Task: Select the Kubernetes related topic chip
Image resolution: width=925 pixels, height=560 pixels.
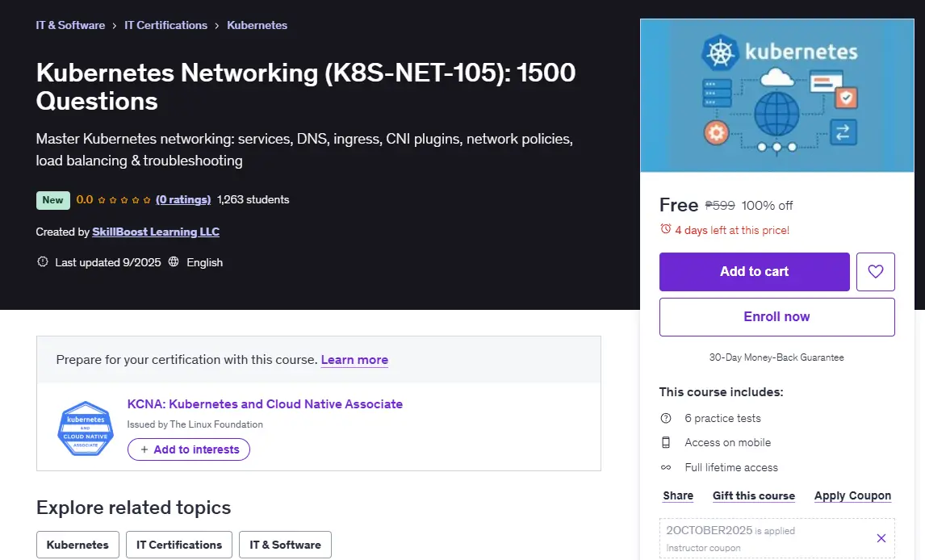Action: 77,545
